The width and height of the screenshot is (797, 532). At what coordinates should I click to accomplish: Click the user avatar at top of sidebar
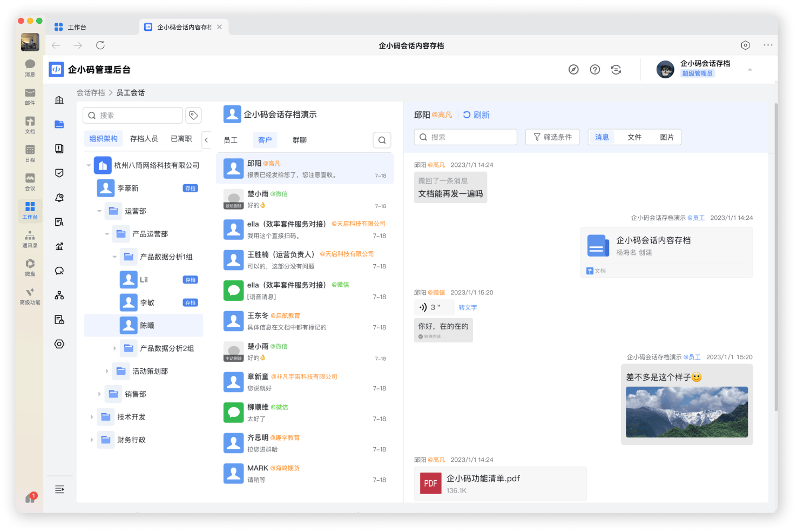pyautogui.click(x=30, y=42)
